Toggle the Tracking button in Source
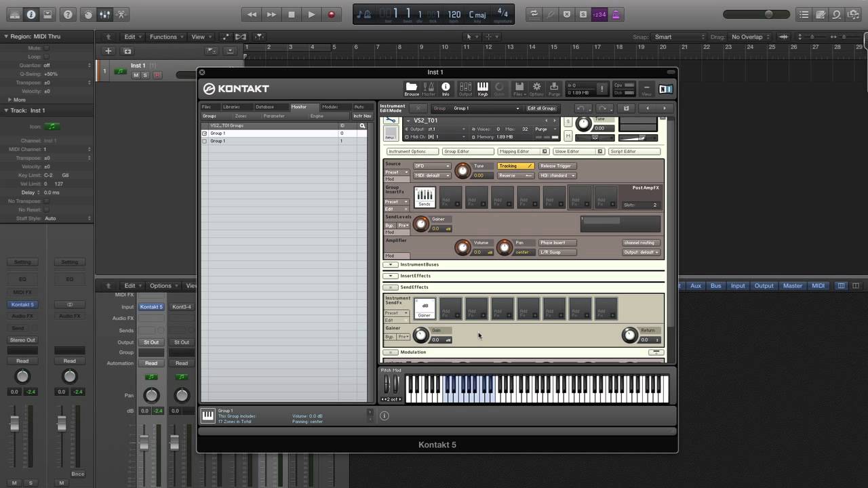This screenshot has width=868, height=488. (515, 166)
